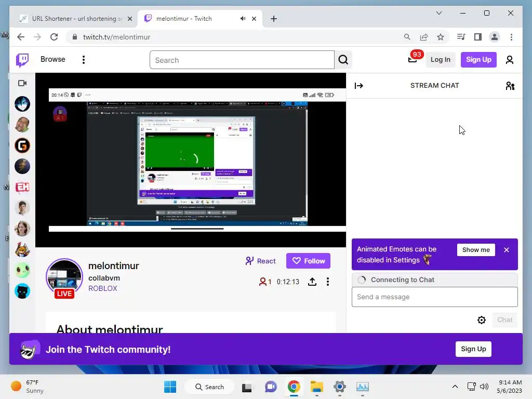Share this page via the Chrome icon
The height and width of the screenshot is (399, 532).
click(x=424, y=37)
